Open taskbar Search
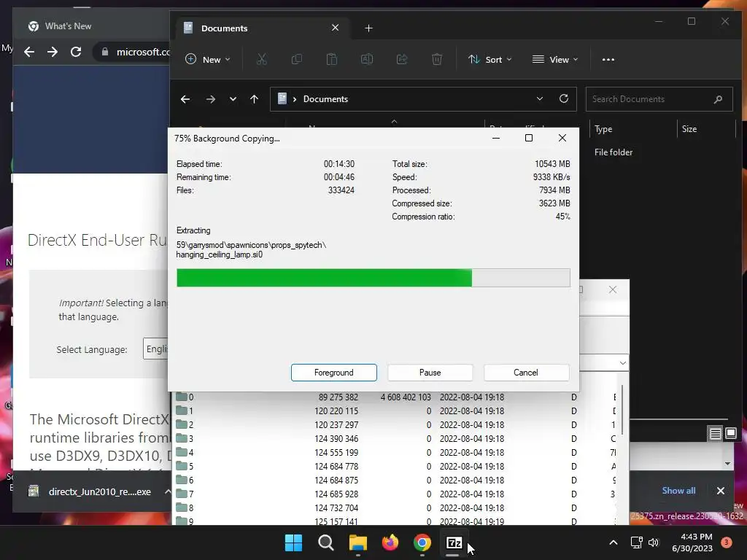Viewport: 747px width, 560px height. point(326,542)
